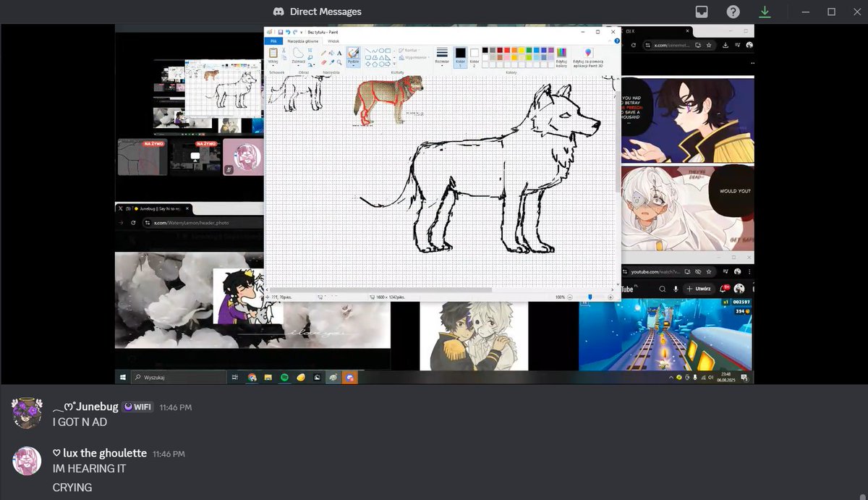Viewport: 868px width, 500px height.
Task: Click the Task View icon on the taskbar
Action: point(234,378)
